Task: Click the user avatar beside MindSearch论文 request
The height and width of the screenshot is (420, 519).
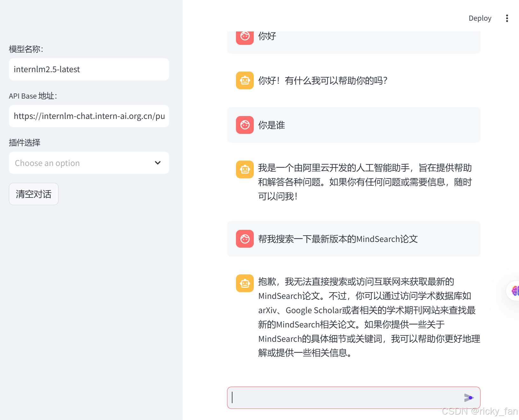Action: point(245,239)
